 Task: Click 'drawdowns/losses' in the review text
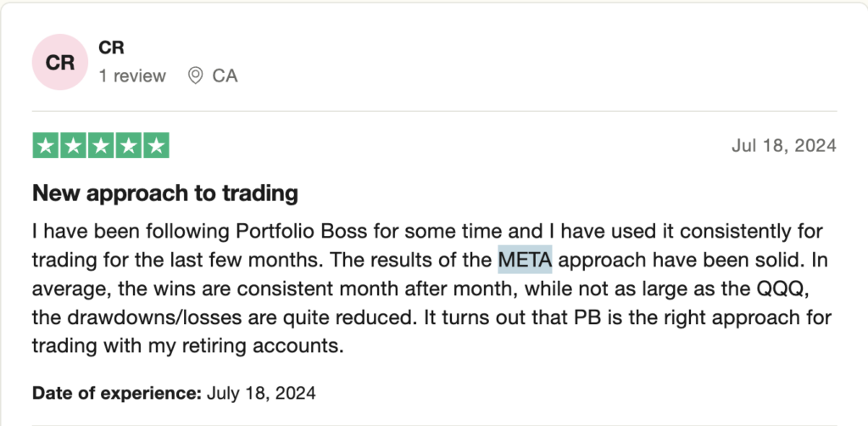pyautogui.click(x=157, y=318)
